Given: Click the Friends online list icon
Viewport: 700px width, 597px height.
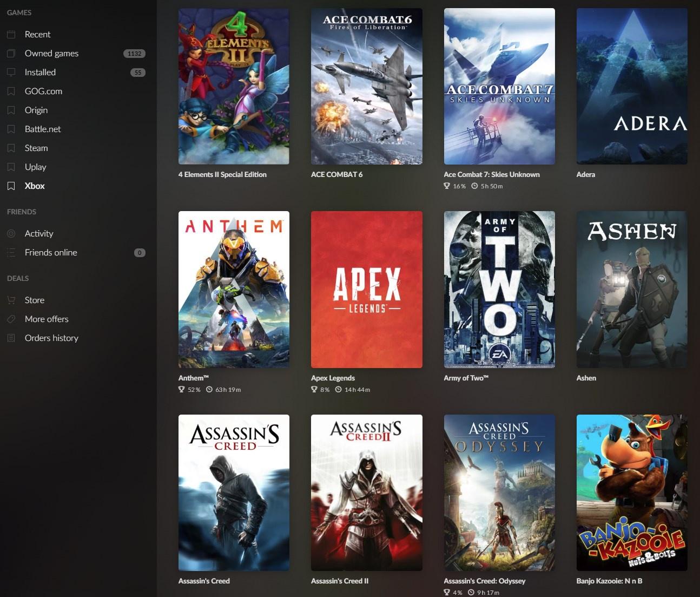Looking at the screenshot, I should (11, 253).
